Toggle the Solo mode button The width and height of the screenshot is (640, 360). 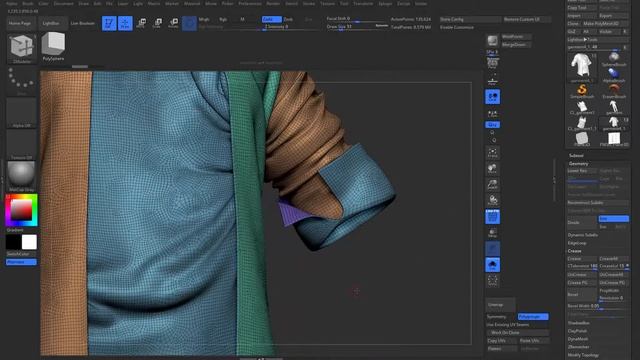point(493,264)
